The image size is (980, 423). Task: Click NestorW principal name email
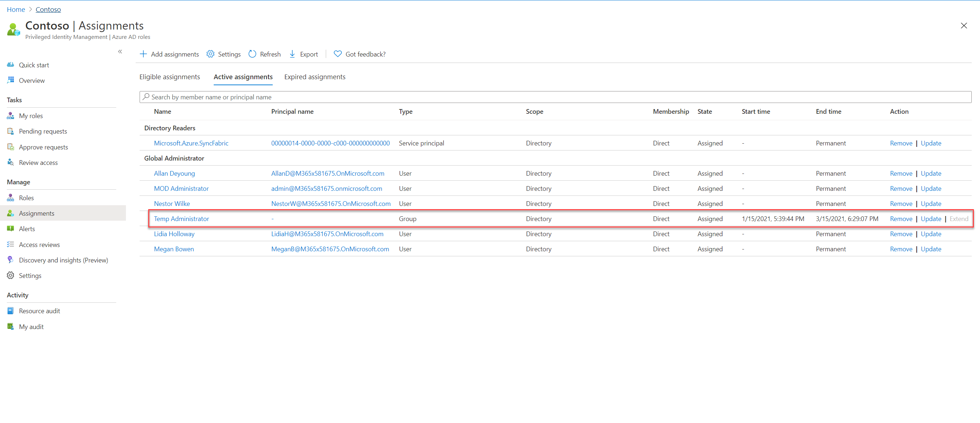pos(331,203)
